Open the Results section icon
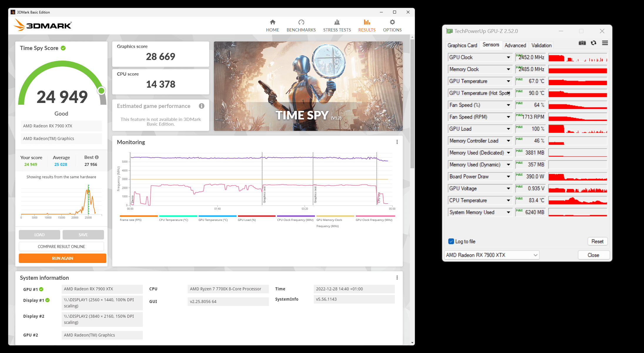The height and width of the screenshot is (353, 644). [367, 22]
